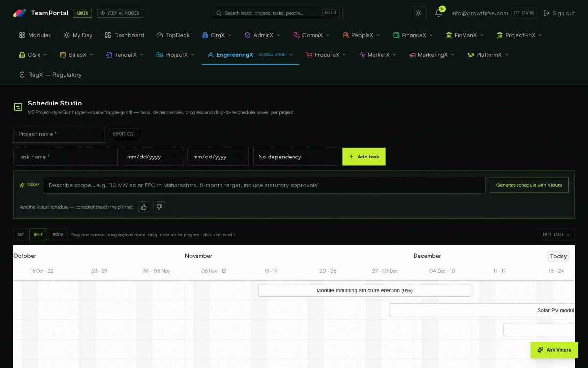Select the Day view mode

pos(21,235)
